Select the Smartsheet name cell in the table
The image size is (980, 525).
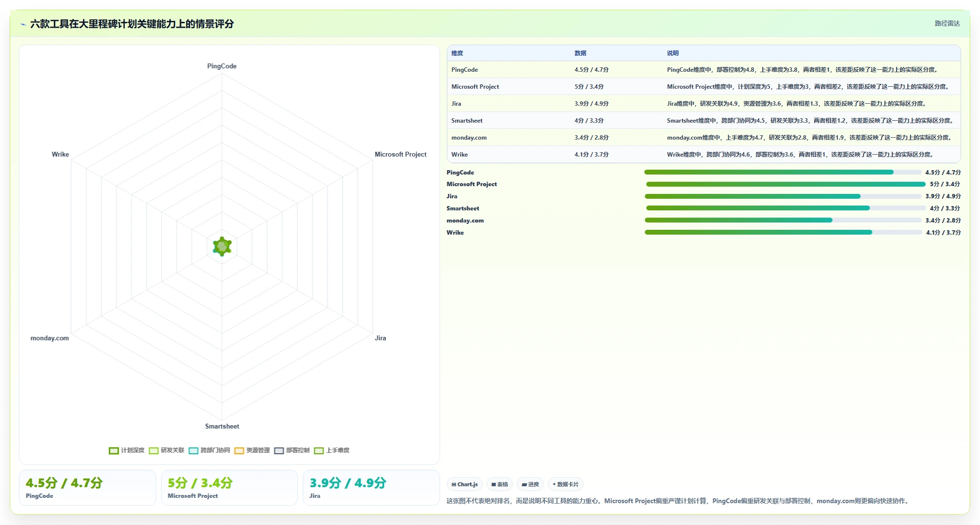467,121
